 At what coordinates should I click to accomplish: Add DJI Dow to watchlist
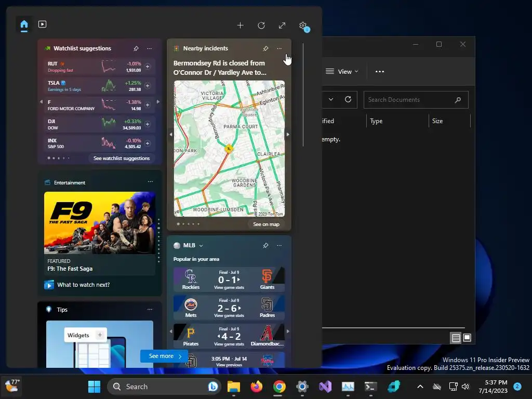click(x=148, y=124)
